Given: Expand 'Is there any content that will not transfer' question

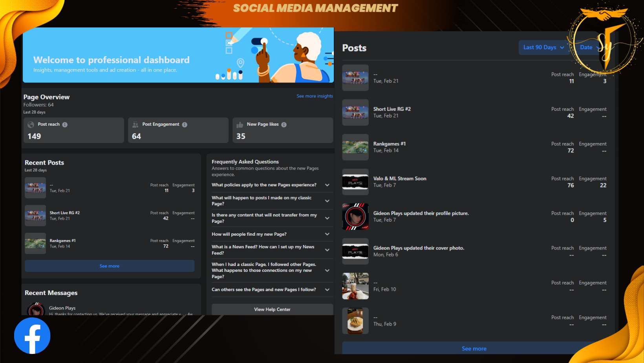Looking at the screenshot, I should click(327, 218).
